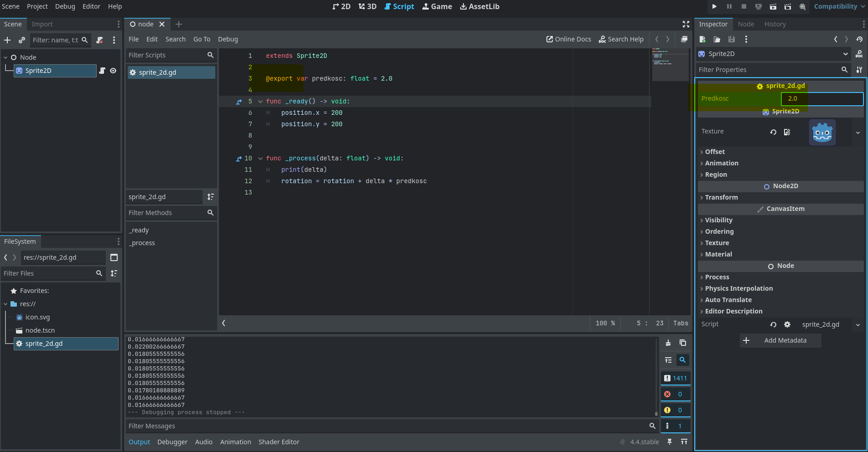The height and width of the screenshot is (452, 868).
Task: Click the Add Child Node plus icon
Action: tap(7, 40)
